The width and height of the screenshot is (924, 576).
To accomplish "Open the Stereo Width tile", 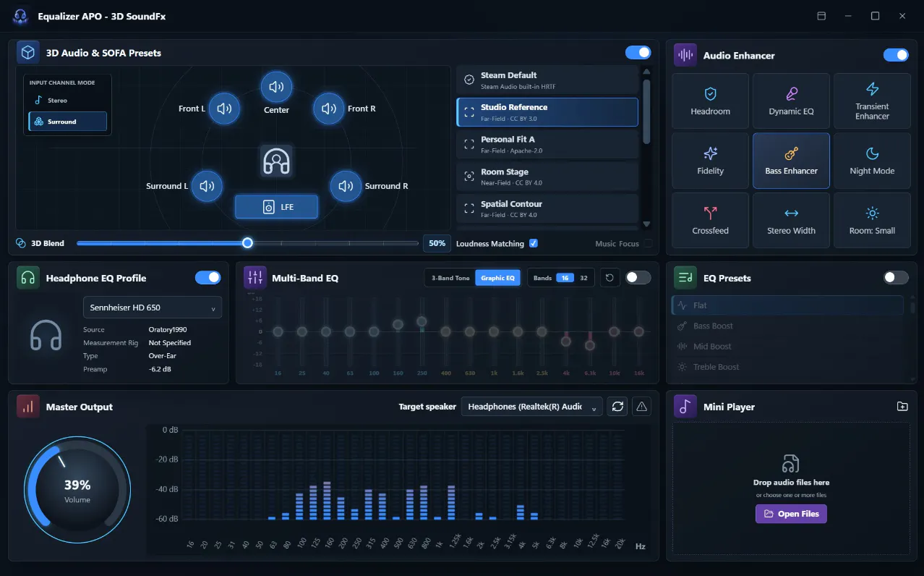I will click(791, 220).
